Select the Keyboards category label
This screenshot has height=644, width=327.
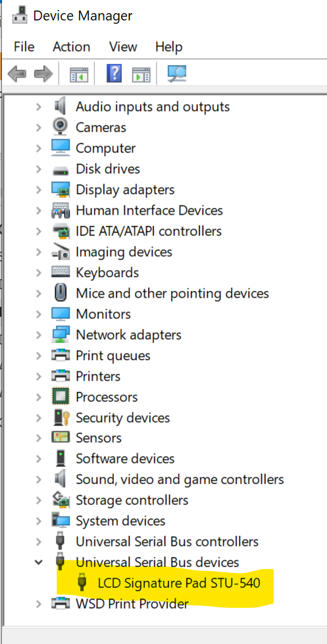pos(107,273)
